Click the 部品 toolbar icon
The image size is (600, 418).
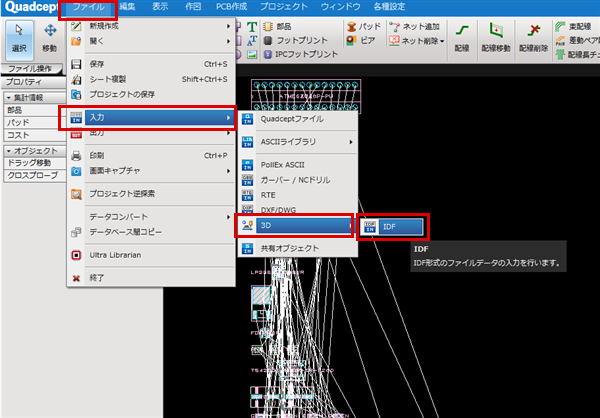click(269, 26)
